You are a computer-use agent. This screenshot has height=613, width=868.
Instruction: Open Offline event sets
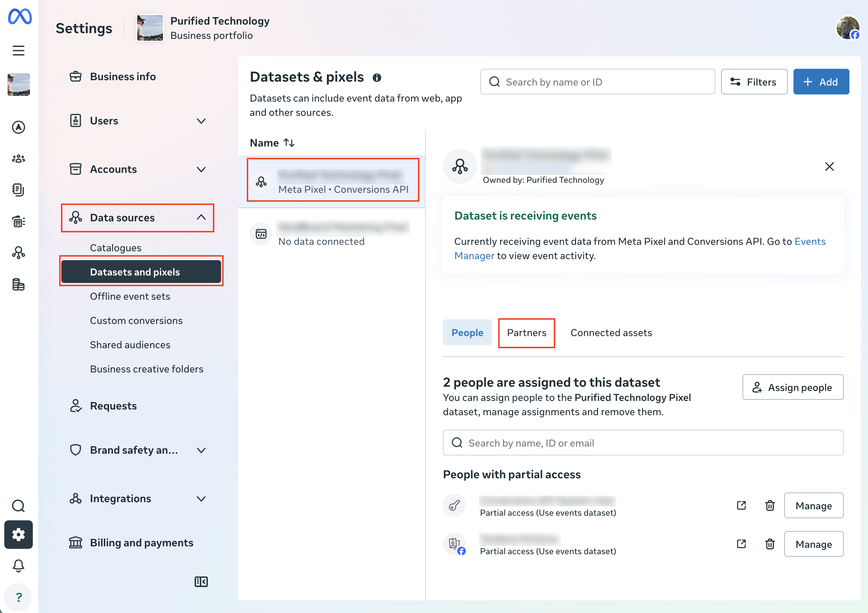point(130,296)
